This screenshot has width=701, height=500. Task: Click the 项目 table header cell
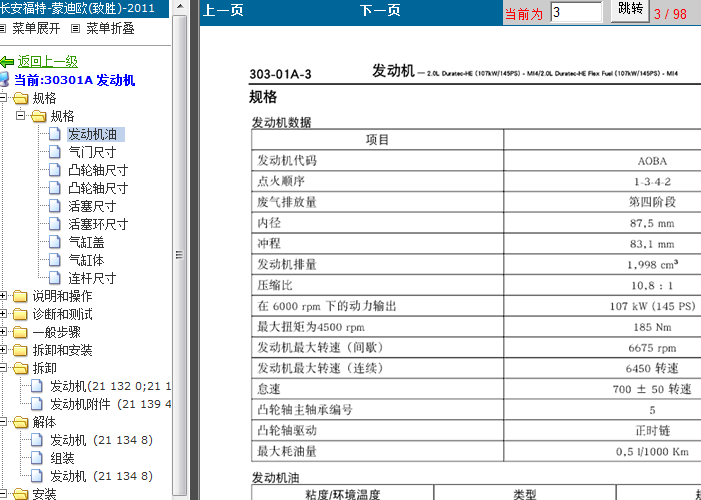pos(377,140)
